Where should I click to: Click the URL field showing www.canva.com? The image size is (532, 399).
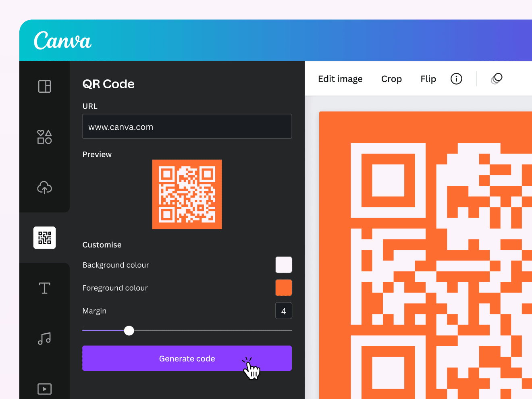click(187, 127)
